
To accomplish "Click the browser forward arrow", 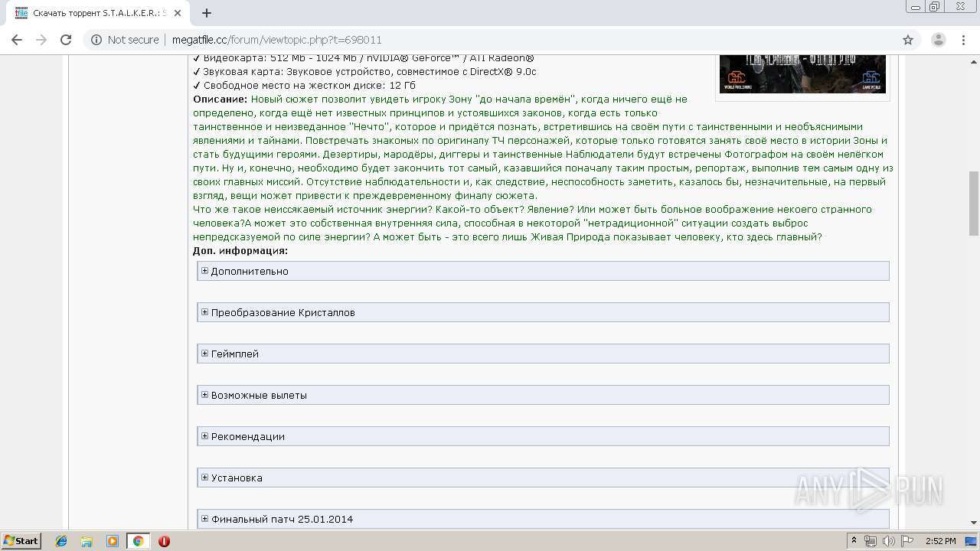I will (41, 40).
